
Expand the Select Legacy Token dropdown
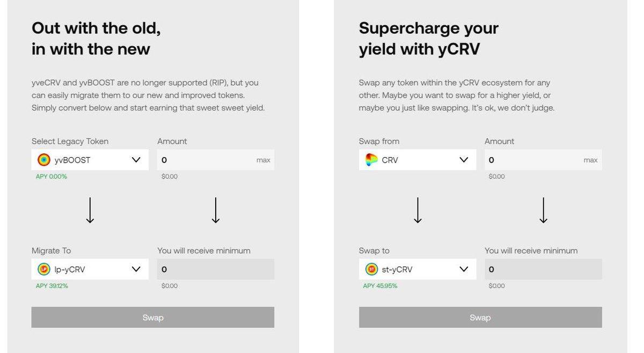pyautogui.click(x=136, y=160)
